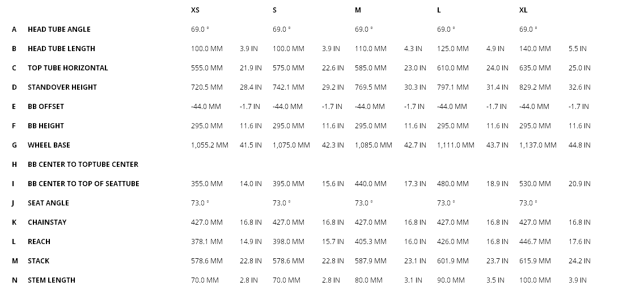Click the HEAD TUBE ANGLE row label
The image size is (644, 290).
tap(59, 30)
